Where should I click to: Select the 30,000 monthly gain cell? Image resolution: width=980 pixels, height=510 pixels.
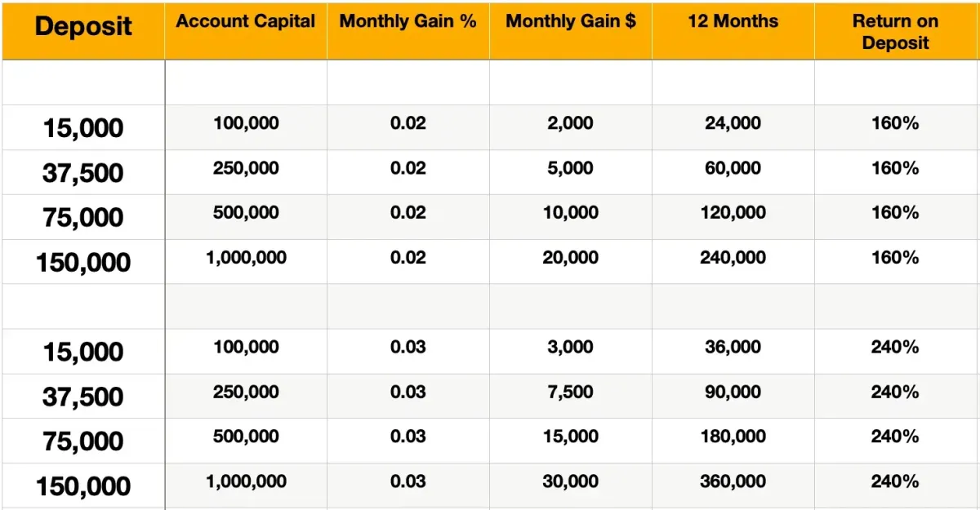click(x=571, y=486)
